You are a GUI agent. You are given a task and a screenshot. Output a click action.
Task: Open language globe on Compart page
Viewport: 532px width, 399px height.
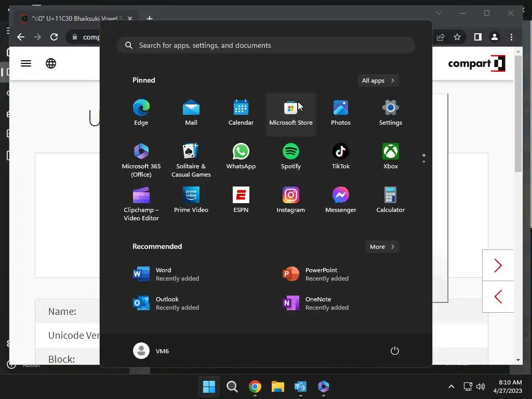(x=51, y=63)
